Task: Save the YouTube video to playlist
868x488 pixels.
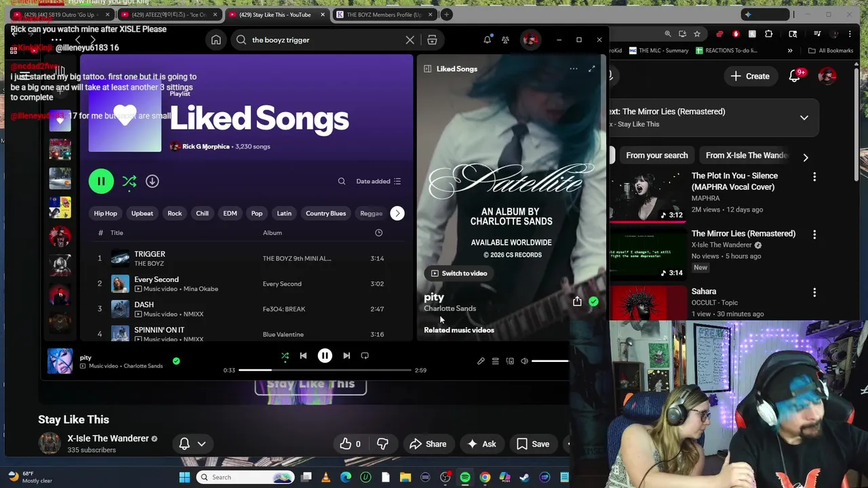Action: click(533, 444)
